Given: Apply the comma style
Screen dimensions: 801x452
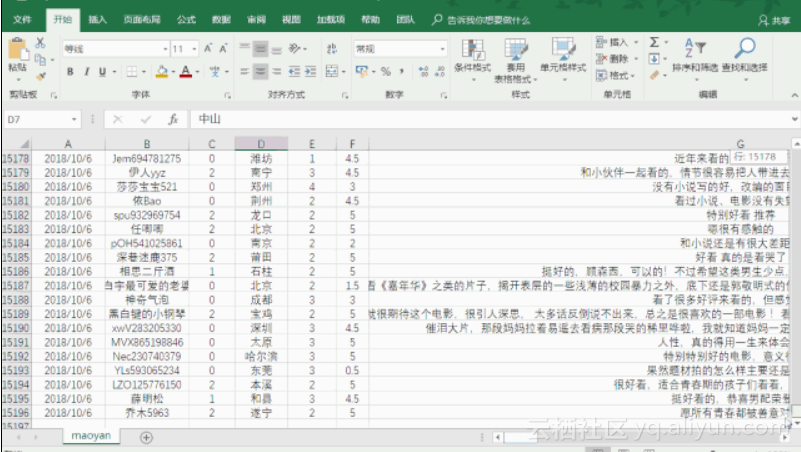Looking at the screenshot, I should [x=402, y=72].
